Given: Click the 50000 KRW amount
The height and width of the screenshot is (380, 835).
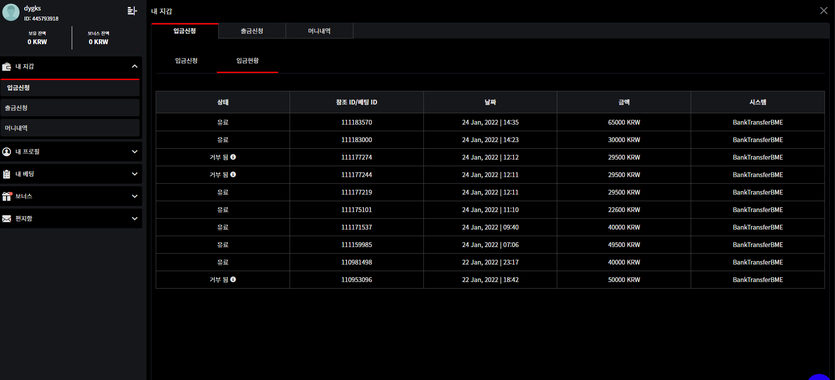Looking at the screenshot, I should (624, 279).
